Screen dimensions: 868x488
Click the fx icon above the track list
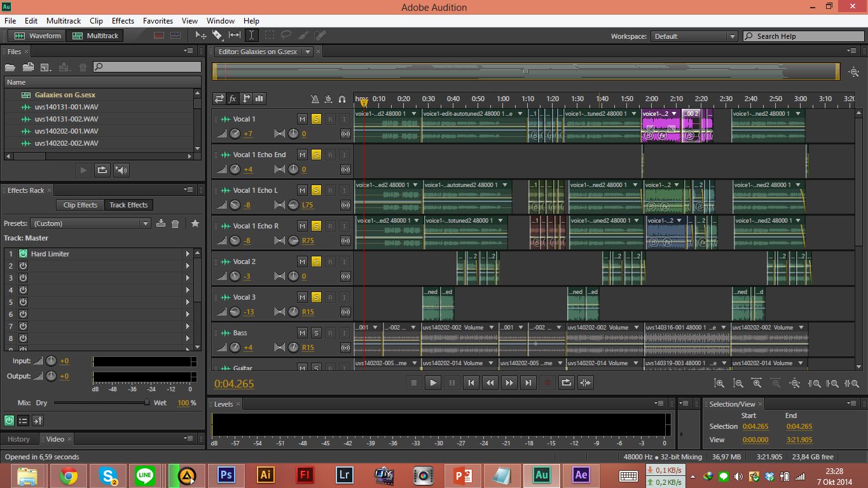pyautogui.click(x=233, y=99)
